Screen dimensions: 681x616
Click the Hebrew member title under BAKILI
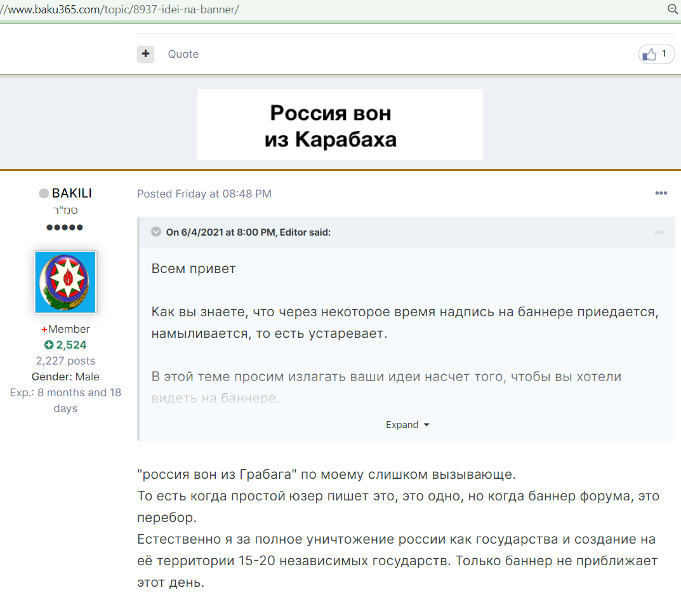pyautogui.click(x=65, y=210)
